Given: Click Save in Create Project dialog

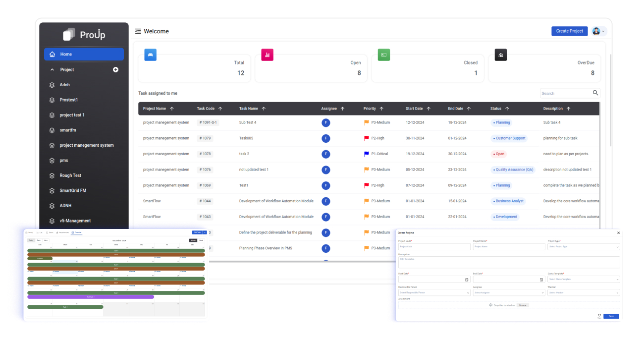Looking at the screenshot, I should pyautogui.click(x=611, y=316).
